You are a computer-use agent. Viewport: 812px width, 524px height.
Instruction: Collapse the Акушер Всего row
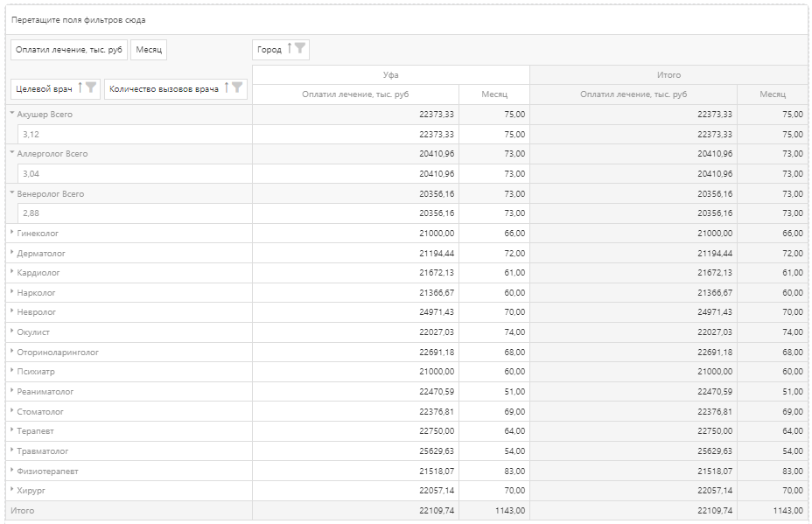click(x=12, y=114)
